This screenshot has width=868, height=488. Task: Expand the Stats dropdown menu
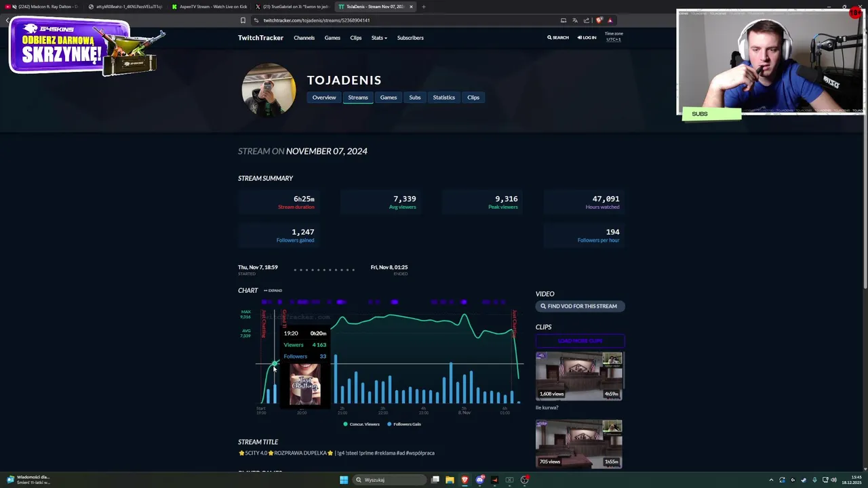[379, 38]
